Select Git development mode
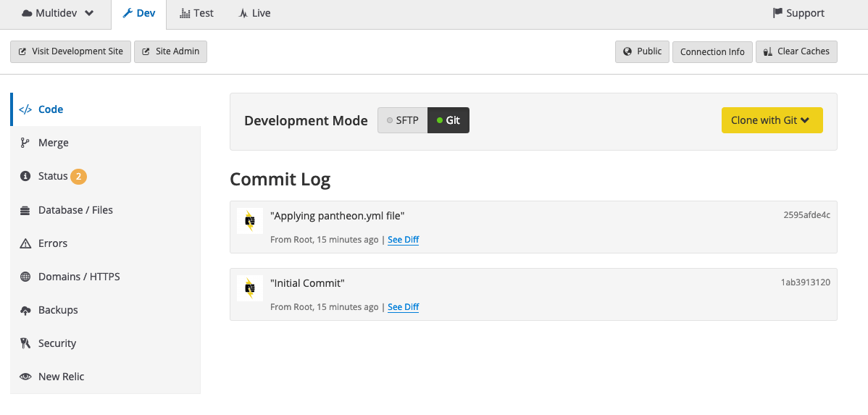 coord(448,120)
